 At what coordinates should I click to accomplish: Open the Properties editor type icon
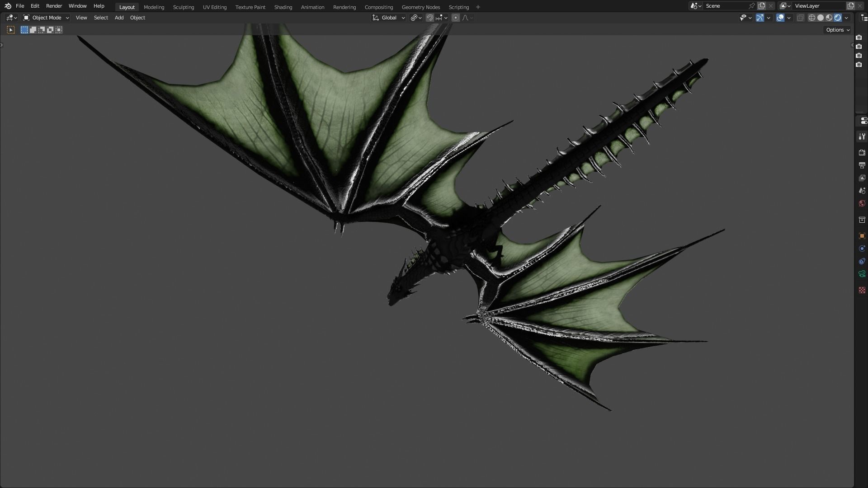pos(864,121)
